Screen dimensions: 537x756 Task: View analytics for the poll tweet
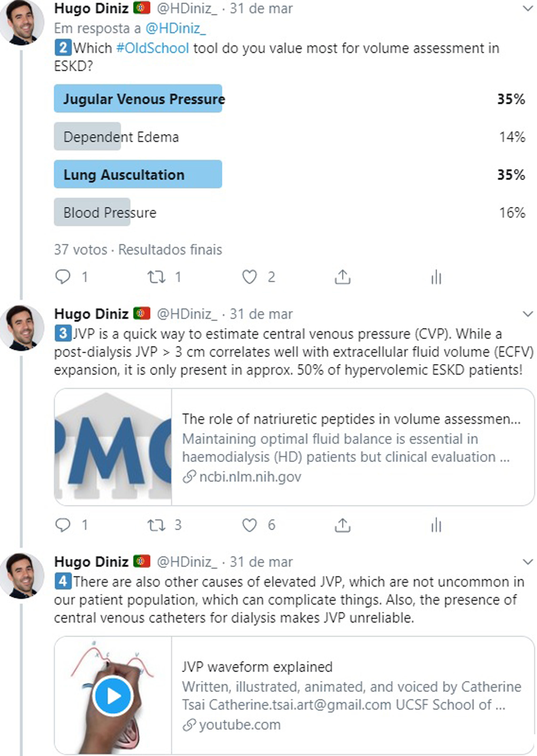[436, 277]
